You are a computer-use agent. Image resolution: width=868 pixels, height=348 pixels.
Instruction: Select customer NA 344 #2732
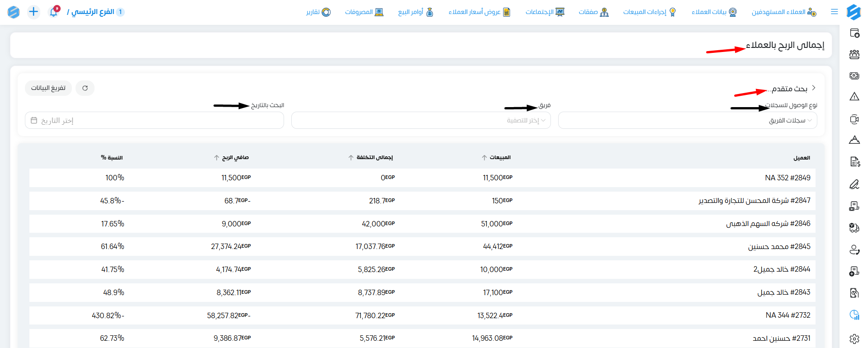(x=788, y=315)
